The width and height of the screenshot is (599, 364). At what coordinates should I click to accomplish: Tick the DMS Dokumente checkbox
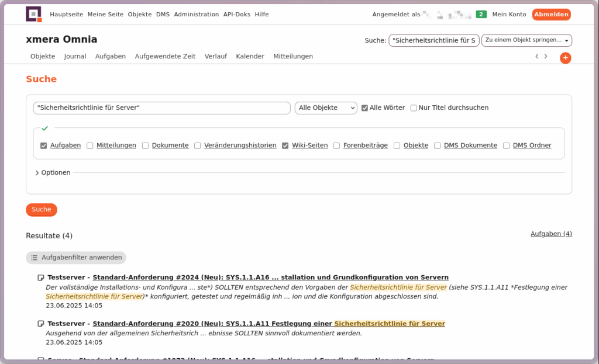[437, 145]
